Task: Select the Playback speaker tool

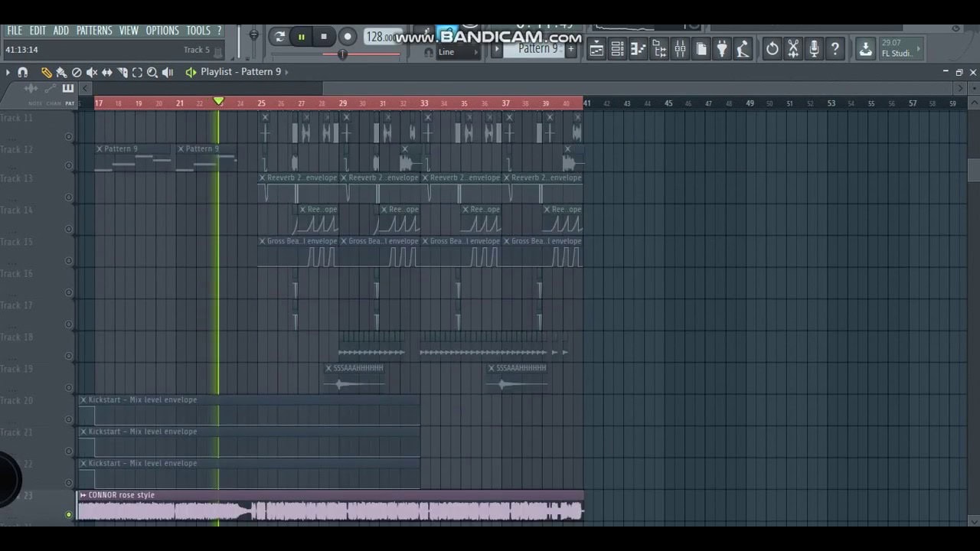Action: [x=168, y=72]
